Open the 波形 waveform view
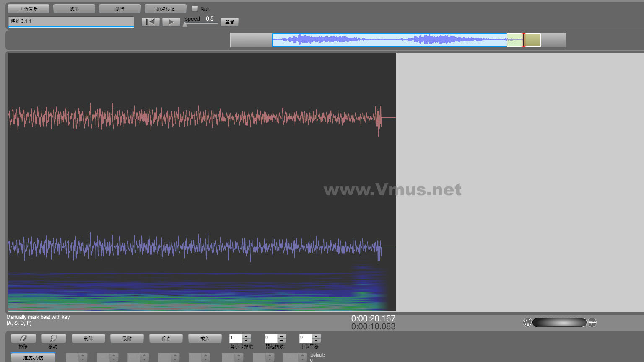 [x=74, y=8]
